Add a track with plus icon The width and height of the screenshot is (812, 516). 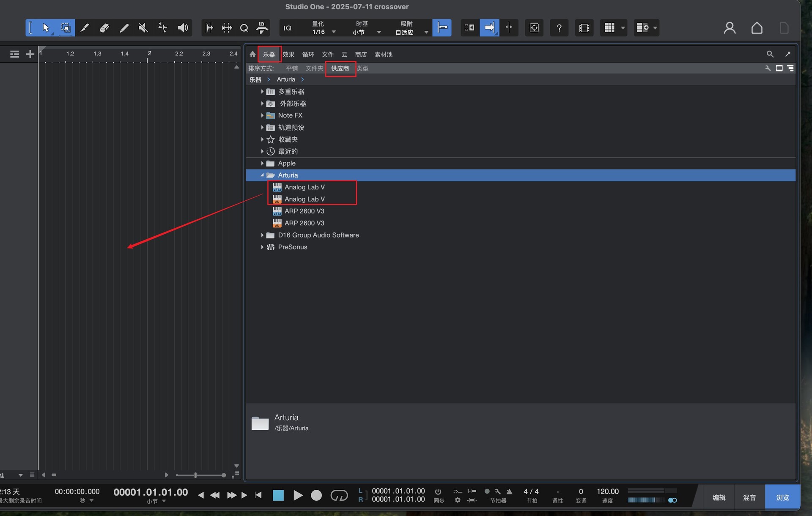point(30,54)
